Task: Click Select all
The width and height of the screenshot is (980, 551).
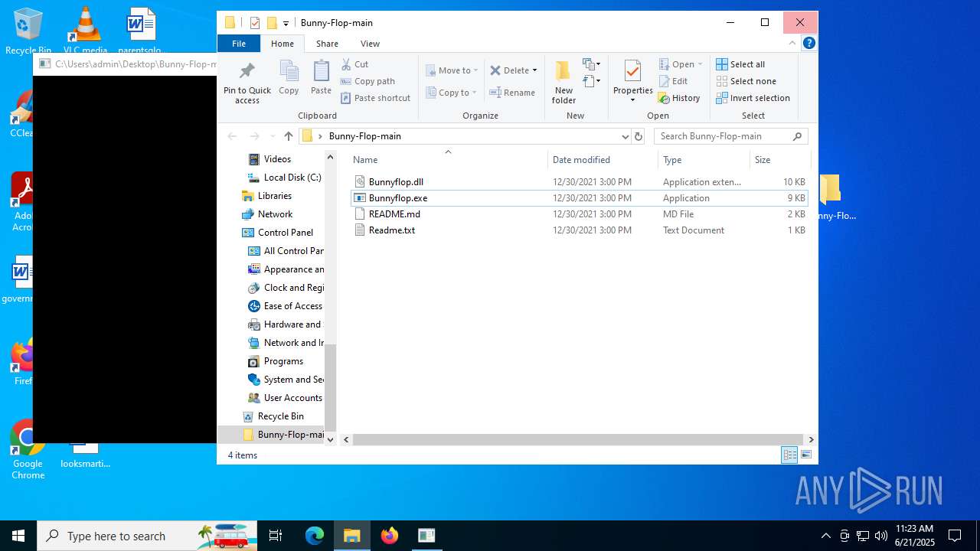Action: click(740, 64)
